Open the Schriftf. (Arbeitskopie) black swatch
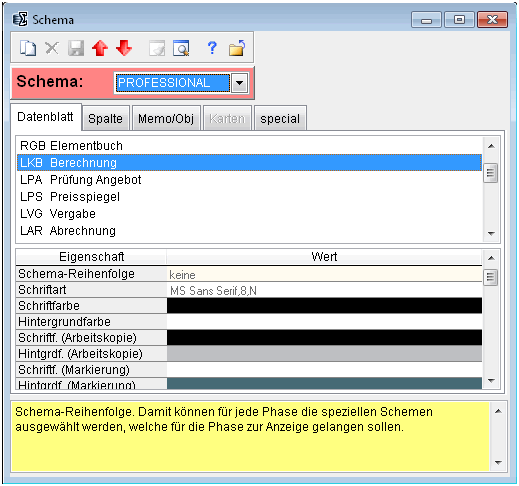 (x=324, y=338)
